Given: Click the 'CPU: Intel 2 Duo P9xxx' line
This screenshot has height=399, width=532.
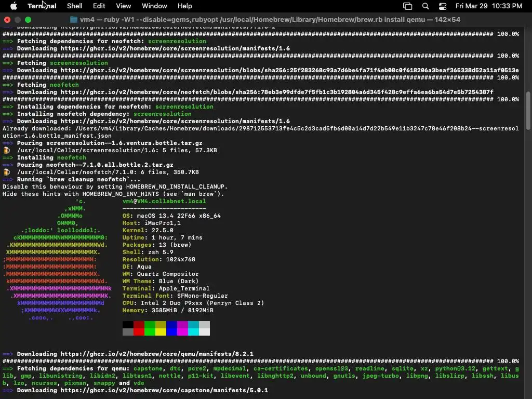Looking at the screenshot, I should click(193, 303).
